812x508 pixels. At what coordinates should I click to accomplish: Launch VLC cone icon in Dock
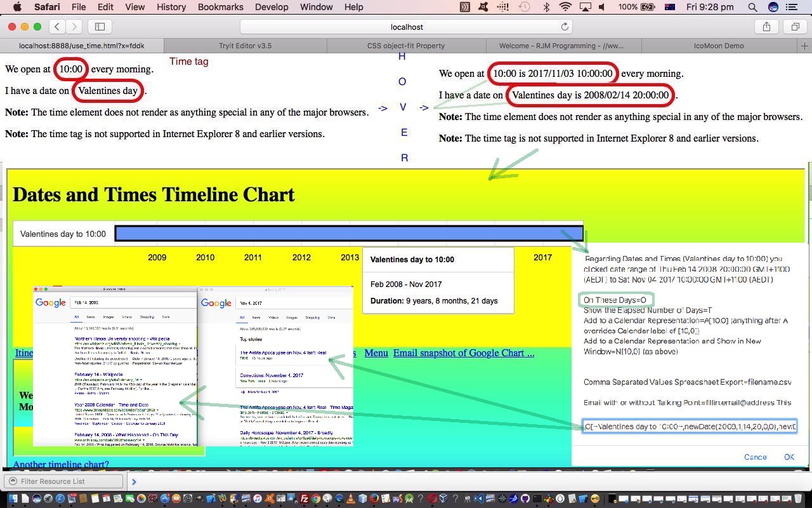(351, 499)
